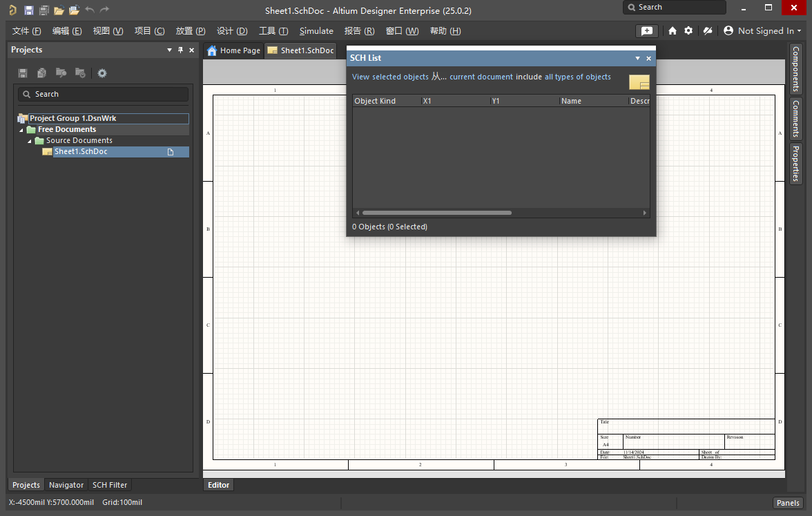Open the Simulate menu

tap(316, 30)
